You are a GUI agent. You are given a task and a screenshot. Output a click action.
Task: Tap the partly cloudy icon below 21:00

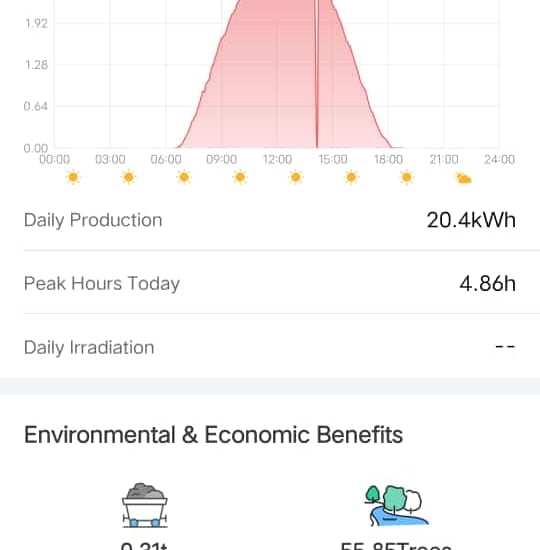(x=464, y=179)
